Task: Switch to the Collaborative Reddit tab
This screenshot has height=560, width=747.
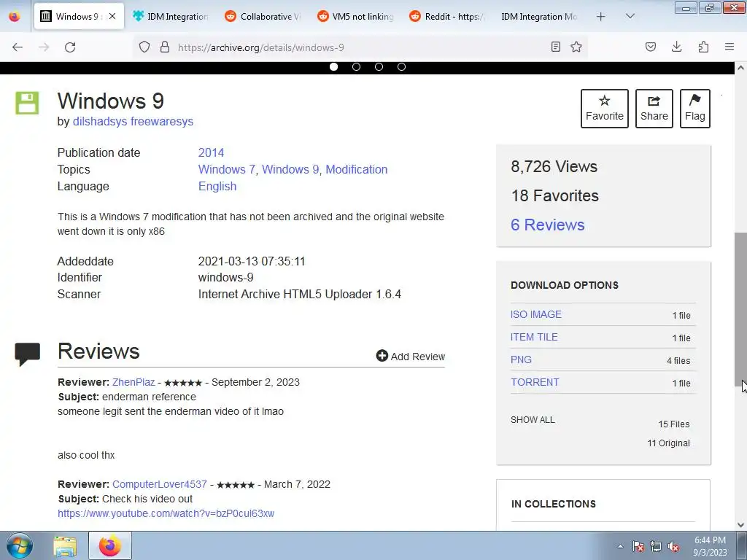Action: pyautogui.click(x=263, y=16)
